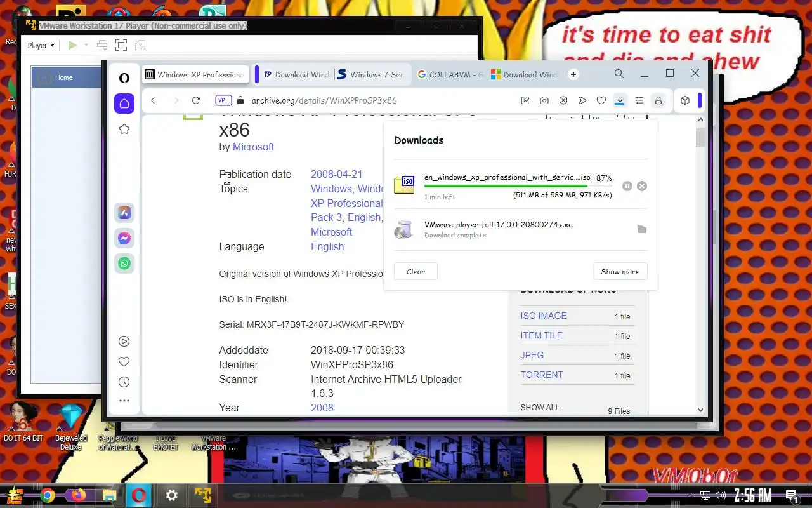This screenshot has width=812, height=508.
Task: Click the page vertical scrollbar thumb
Action: pos(700,137)
